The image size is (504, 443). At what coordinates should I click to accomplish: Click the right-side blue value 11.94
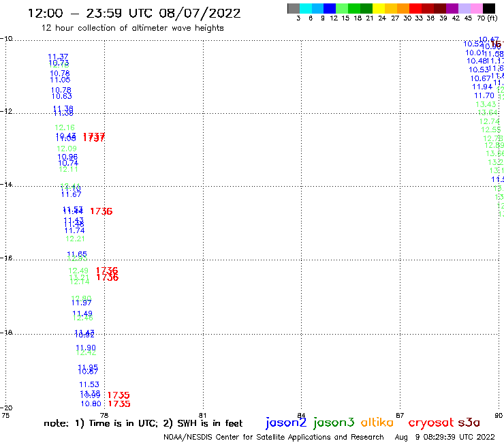pos(482,87)
